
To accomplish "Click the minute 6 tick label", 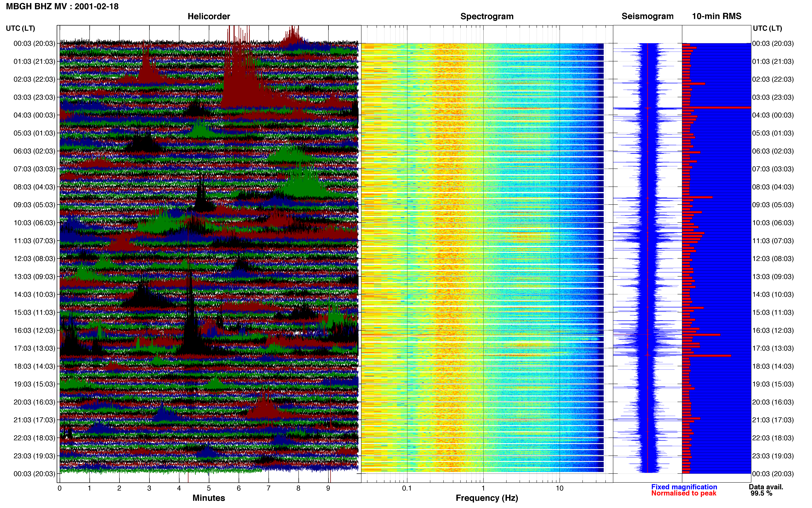I will 239,488.
